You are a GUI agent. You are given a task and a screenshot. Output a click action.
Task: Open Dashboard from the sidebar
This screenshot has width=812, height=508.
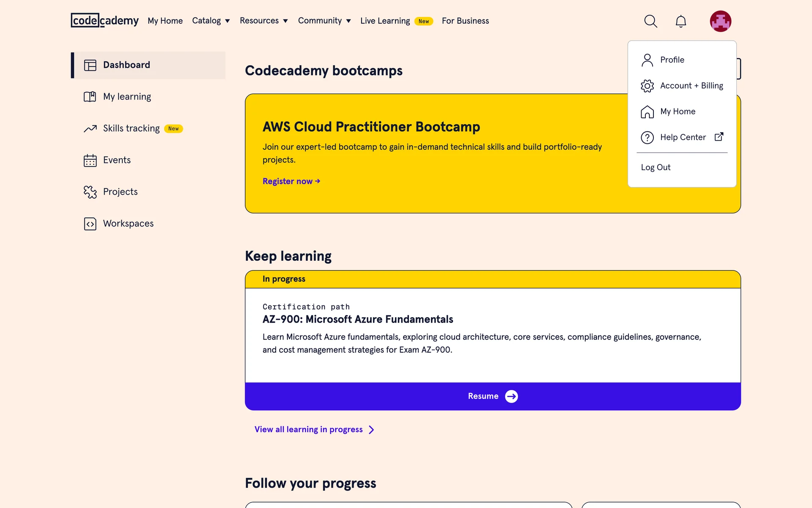coord(126,65)
